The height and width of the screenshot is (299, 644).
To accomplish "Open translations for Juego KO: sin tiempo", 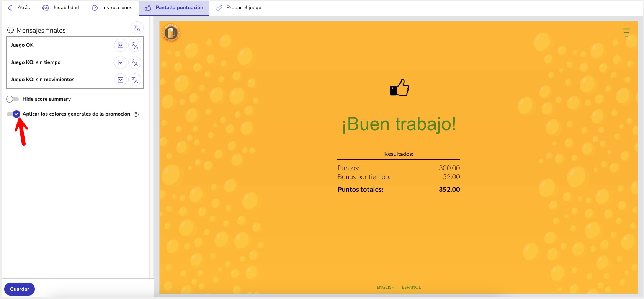I will [134, 63].
